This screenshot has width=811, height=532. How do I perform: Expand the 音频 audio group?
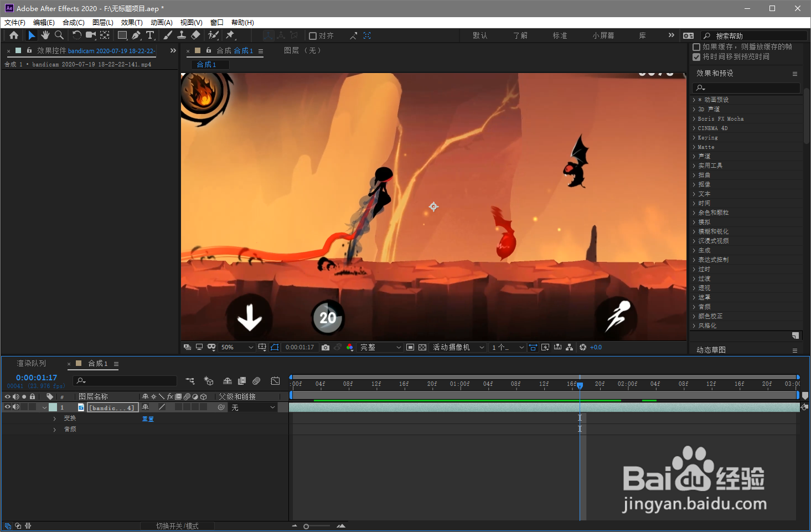54,430
